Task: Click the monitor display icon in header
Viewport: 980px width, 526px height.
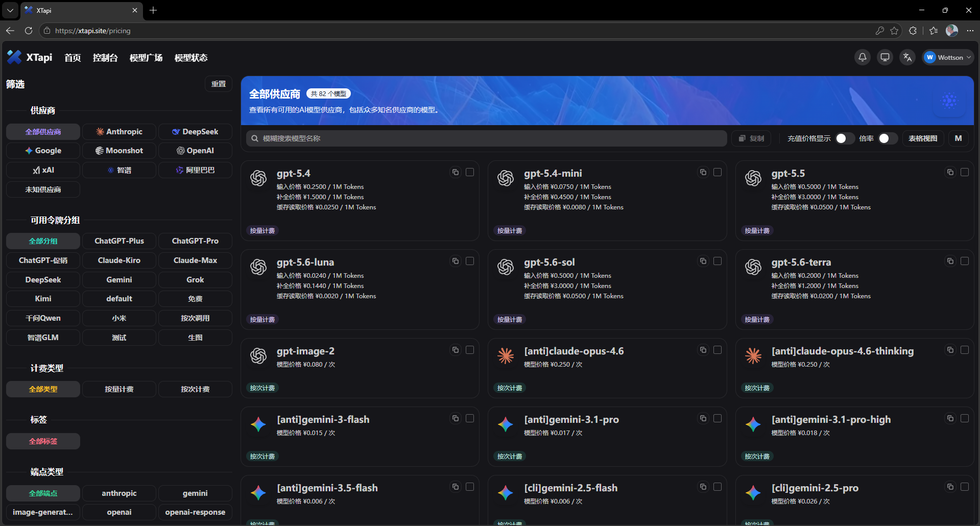Action: click(885, 57)
